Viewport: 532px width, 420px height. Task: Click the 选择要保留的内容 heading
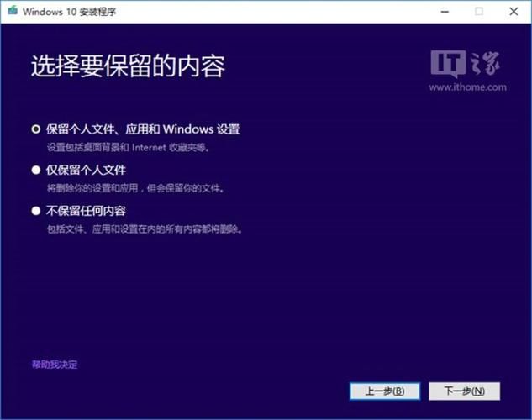[x=128, y=66]
